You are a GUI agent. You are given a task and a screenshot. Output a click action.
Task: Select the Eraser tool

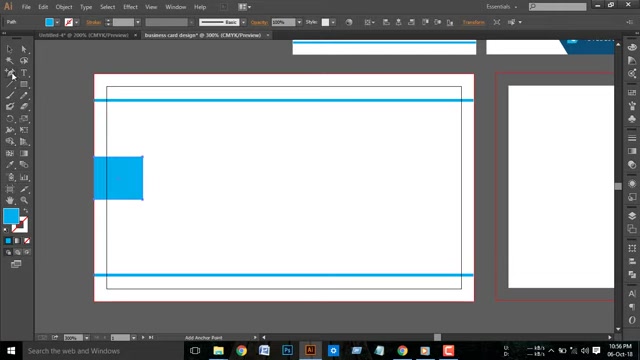coord(24,107)
